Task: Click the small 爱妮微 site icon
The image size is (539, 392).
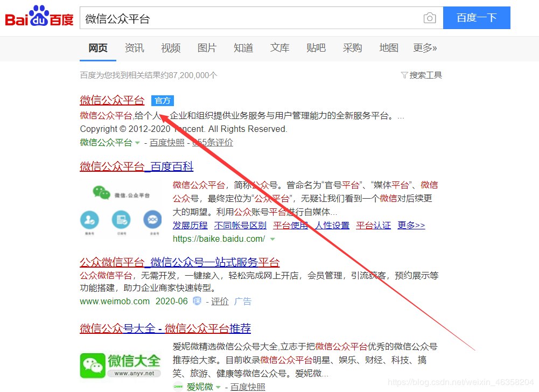Action: coord(178,387)
